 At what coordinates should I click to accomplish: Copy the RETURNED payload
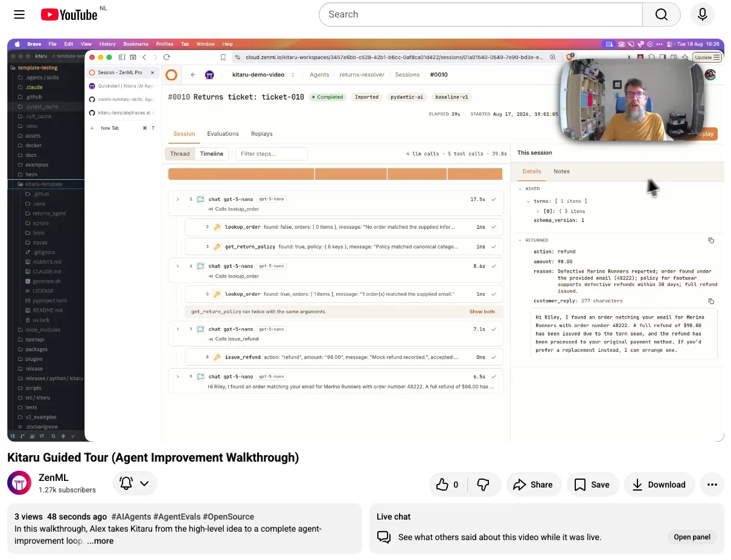click(x=711, y=241)
